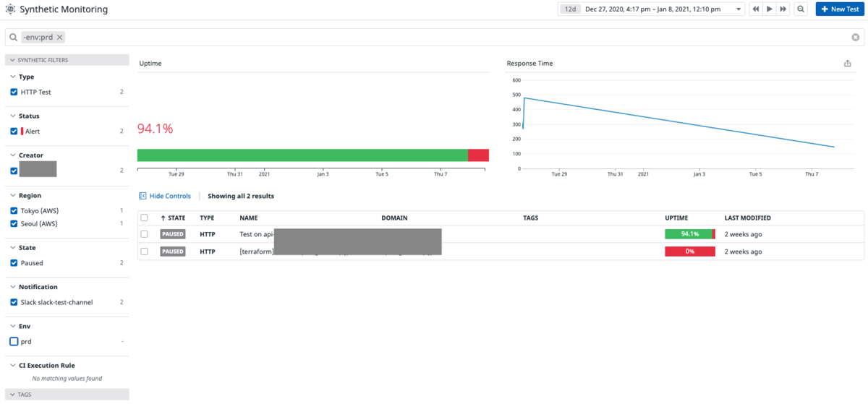Collapse the Region filter group
The image size is (868, 404).
(12, 195)
